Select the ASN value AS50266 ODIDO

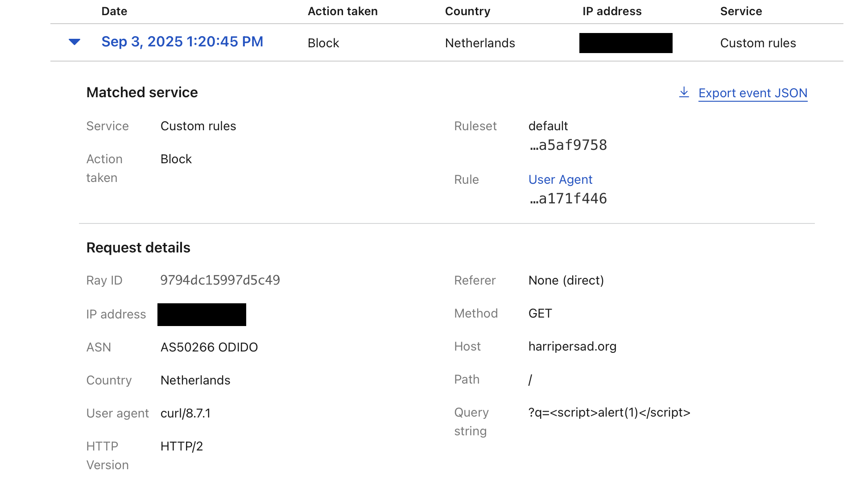pyautogui.click(x=209, y=347)
